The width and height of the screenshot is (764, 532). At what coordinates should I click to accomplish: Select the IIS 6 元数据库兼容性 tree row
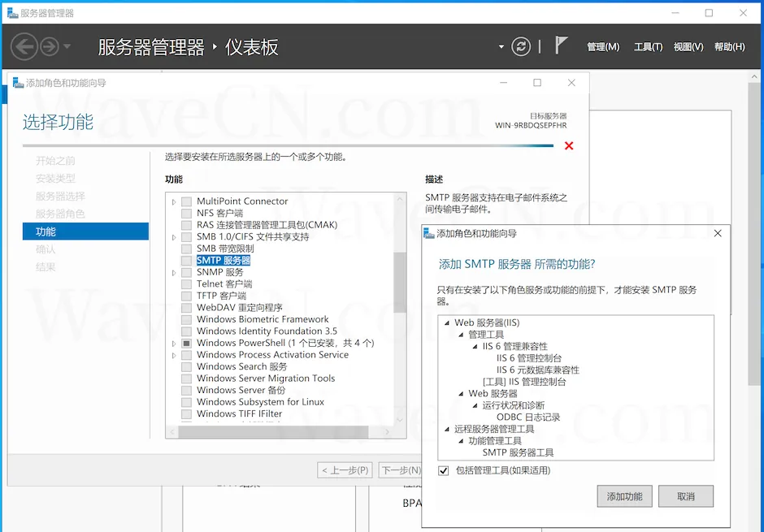538,370
